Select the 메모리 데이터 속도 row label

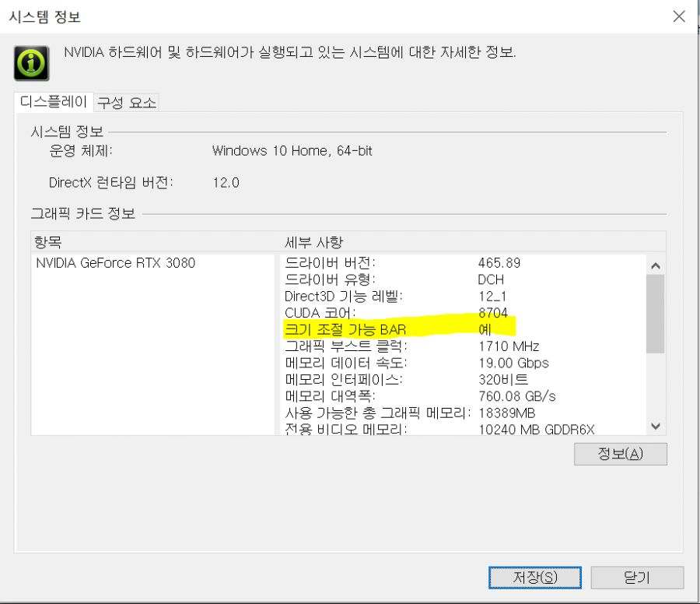346,363
